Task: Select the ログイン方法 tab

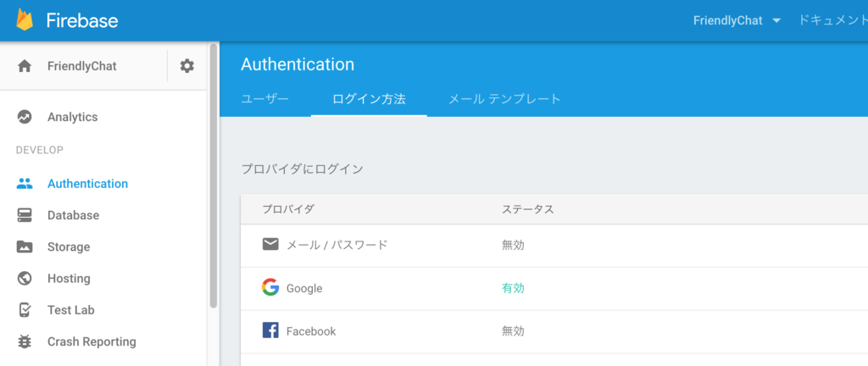Action: 369,99
